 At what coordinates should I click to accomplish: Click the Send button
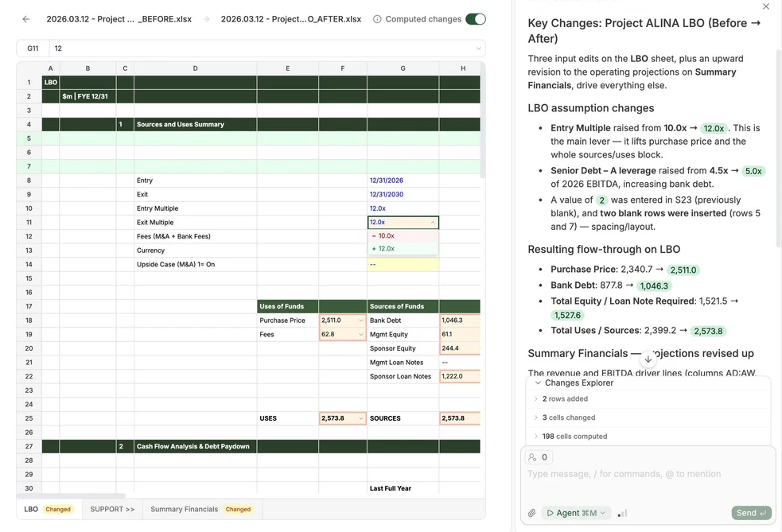point(751,513)
